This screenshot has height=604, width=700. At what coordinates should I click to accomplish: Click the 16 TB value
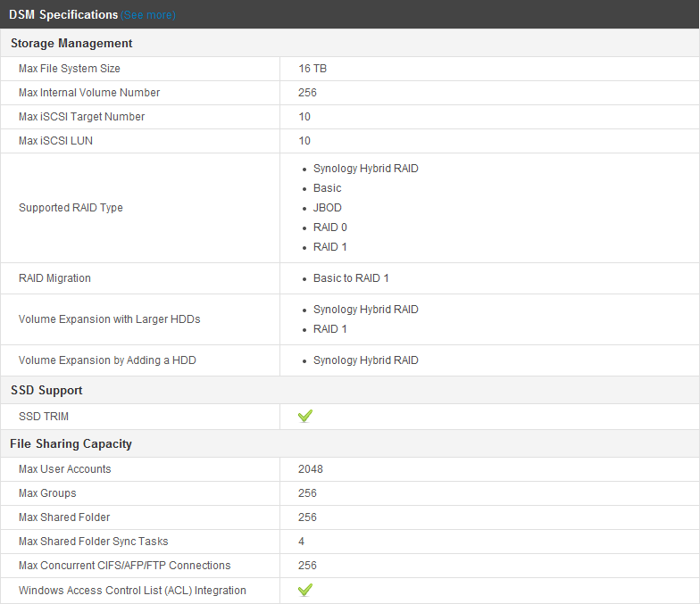312,69
